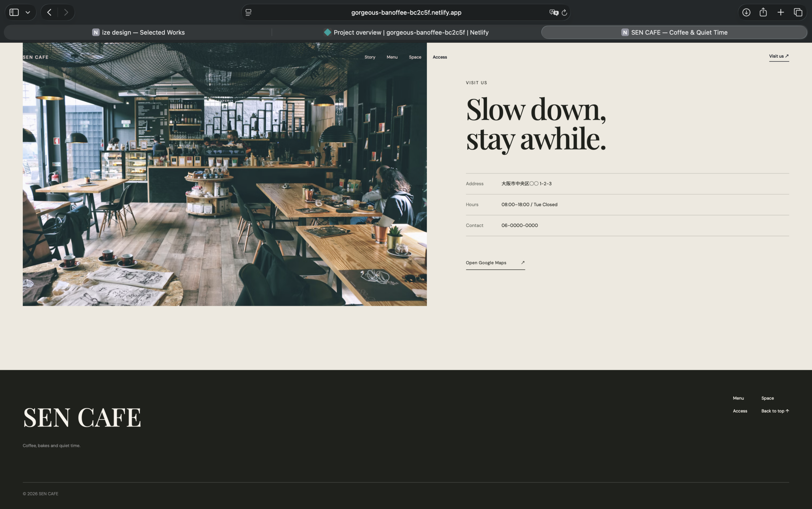Click the hours 08:00–18:00 / Tue Closed

point(529,204)
